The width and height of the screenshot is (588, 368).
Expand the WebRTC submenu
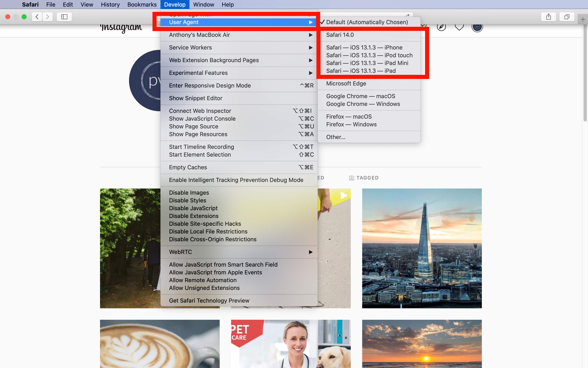239,252
